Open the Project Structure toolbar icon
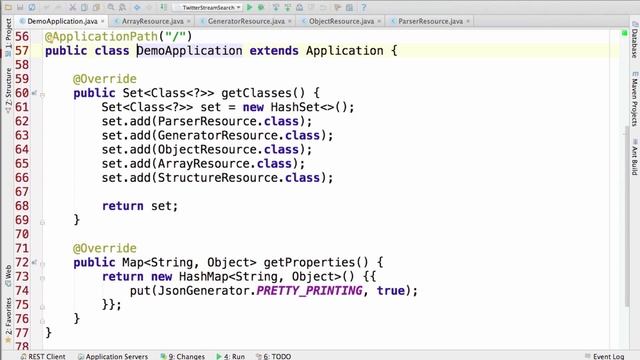640x360 pixels. pos(349,7)
